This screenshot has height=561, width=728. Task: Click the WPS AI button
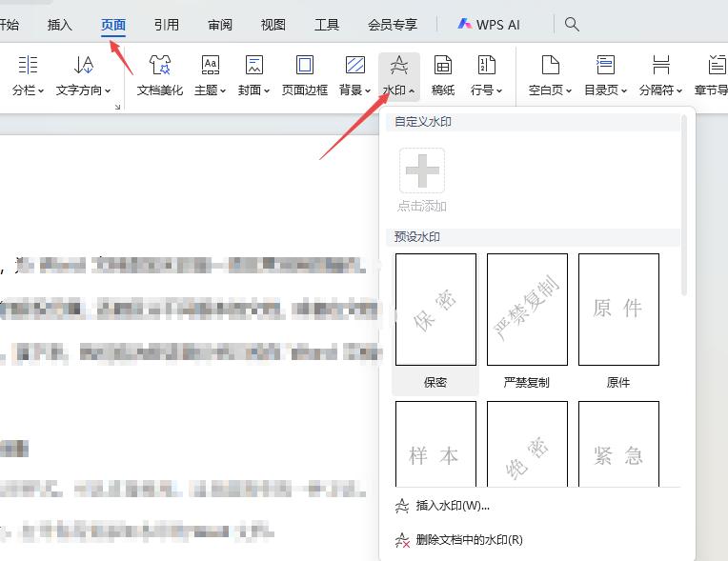(489, 24)
